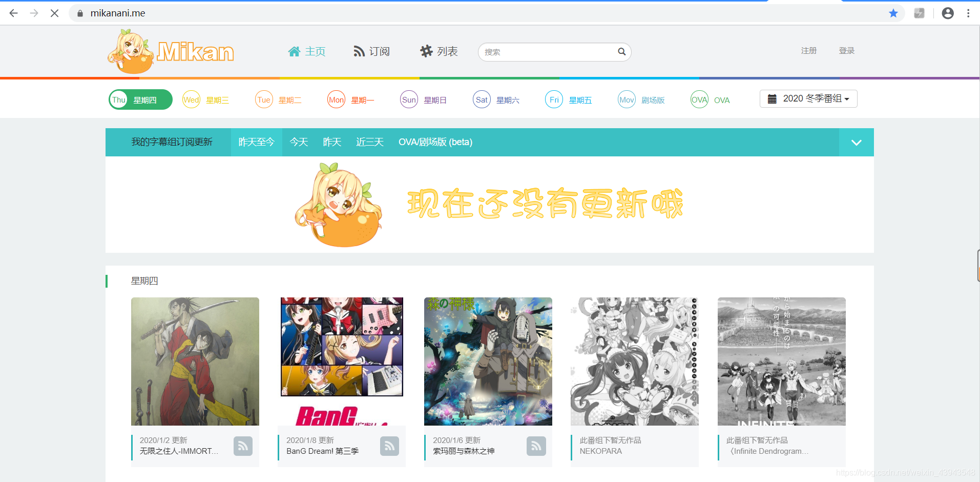Open the 索玛丽与森林之神 title link
Viewport: 980px width, 482px height.
pyautogui.click(x=464, y=451)
